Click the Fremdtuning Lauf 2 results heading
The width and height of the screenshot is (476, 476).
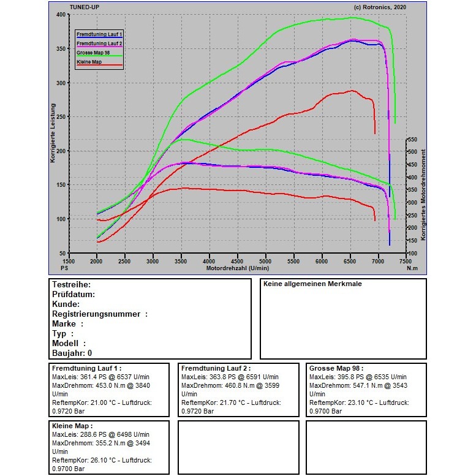[216, 368]
